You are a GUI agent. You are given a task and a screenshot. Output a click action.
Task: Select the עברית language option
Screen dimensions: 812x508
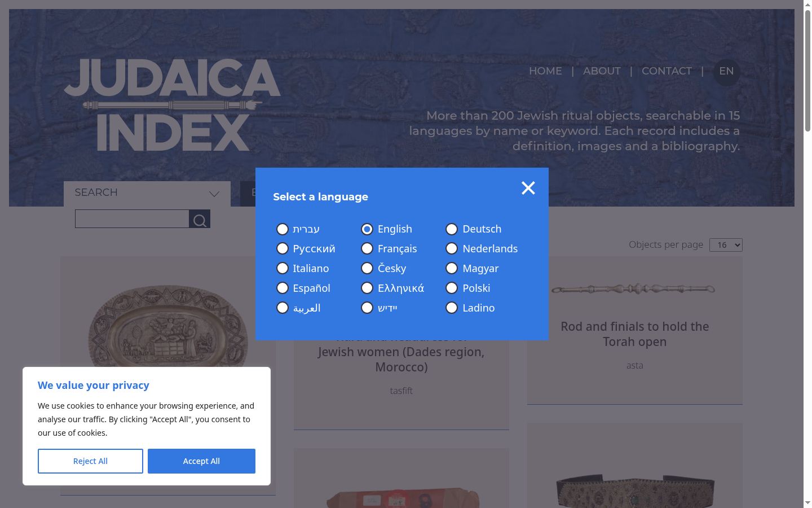coord(283,229)
